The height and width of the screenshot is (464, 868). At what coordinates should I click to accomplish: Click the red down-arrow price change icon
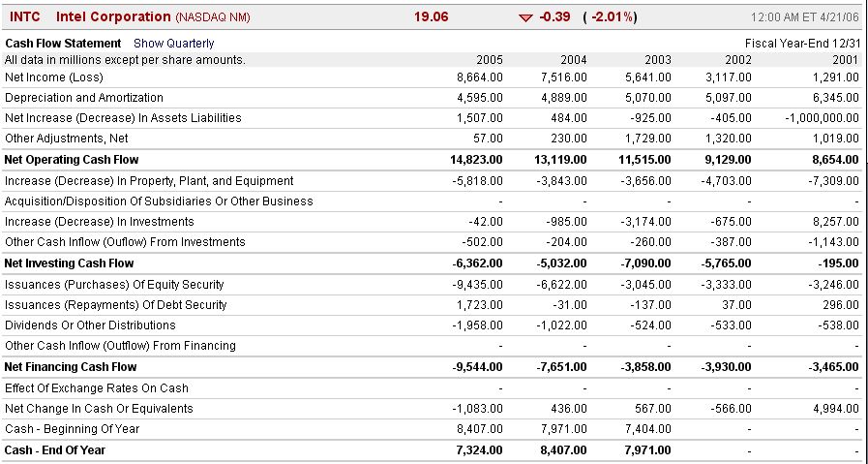click(525, 17)
